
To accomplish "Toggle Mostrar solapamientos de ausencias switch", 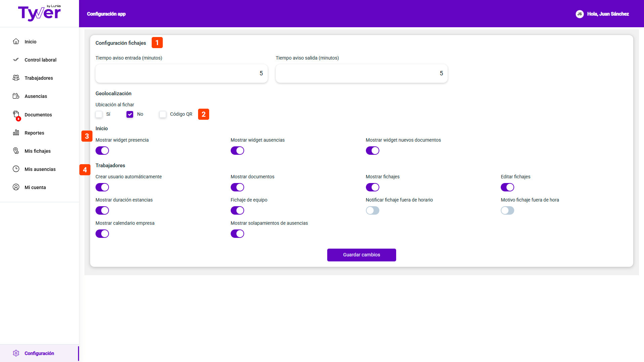I will [x=237, y=234].
